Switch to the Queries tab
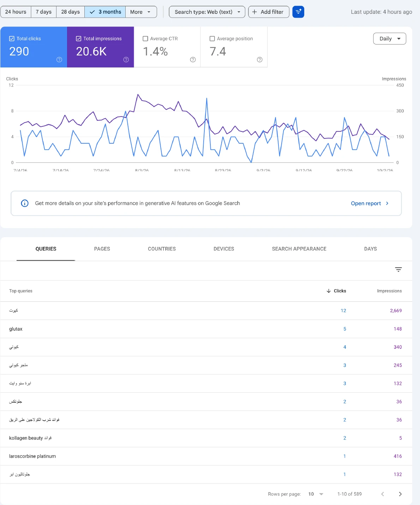This screenshot has height=505, width=420. point(46,249)
